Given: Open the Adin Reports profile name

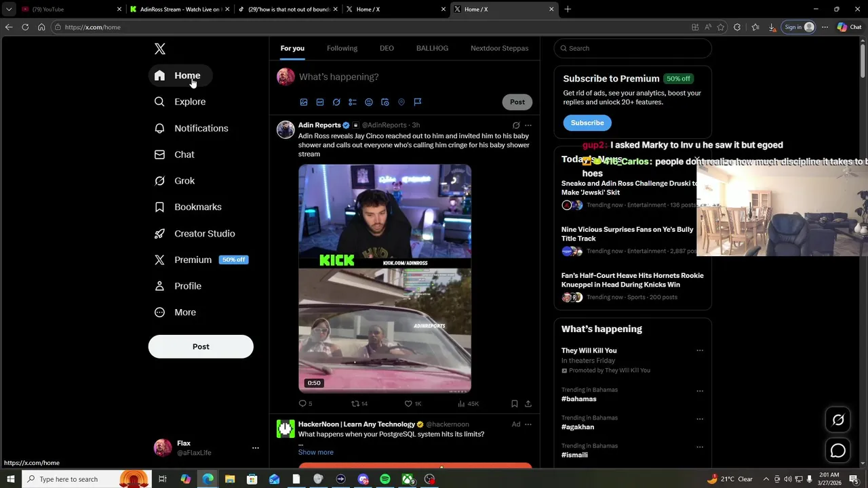Looking at the screenshot, I should pyautogui.click(x=319, y=125).
